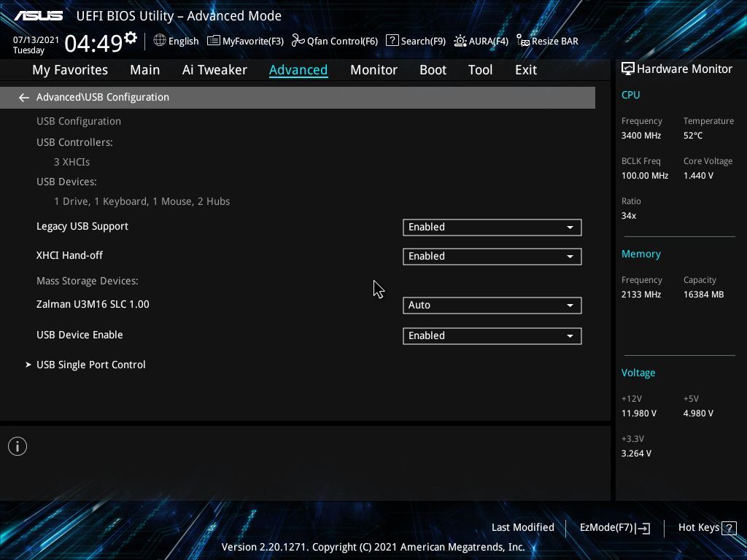
Task: Click the Version 2.20.1271 copyright text
Action: tap(373, 547)
